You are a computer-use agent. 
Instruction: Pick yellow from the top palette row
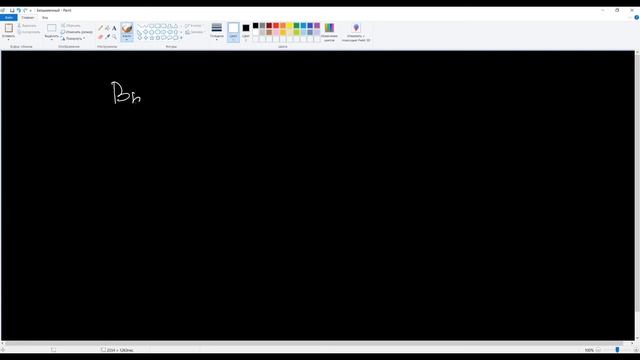(x=289, y=25)
